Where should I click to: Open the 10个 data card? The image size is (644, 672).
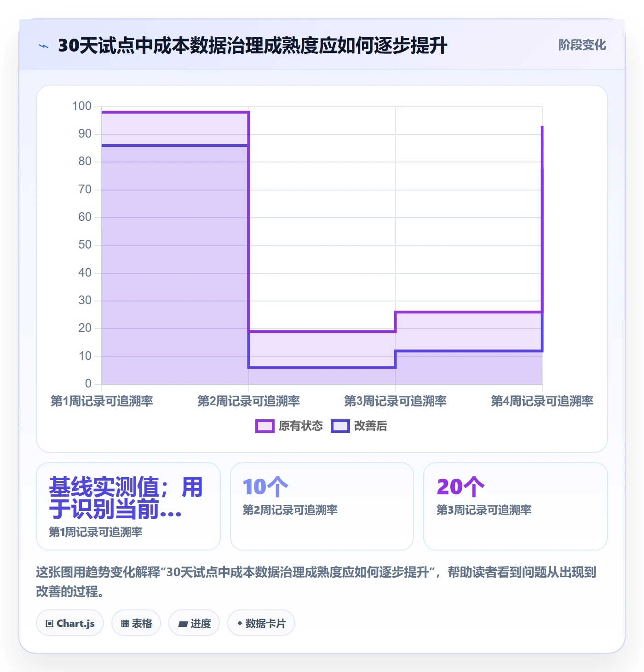(x=322, y=506)
